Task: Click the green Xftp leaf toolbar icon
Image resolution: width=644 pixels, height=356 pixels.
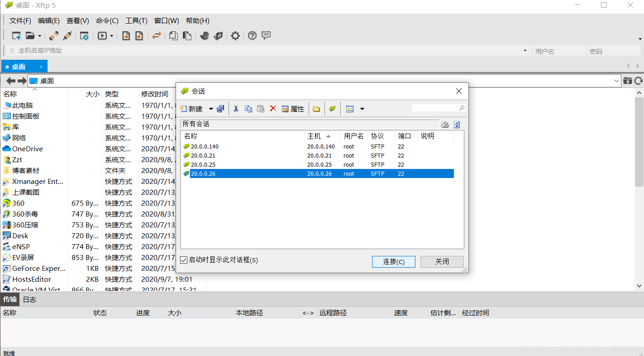Action: pyautogui.click(x=219, y=36)
